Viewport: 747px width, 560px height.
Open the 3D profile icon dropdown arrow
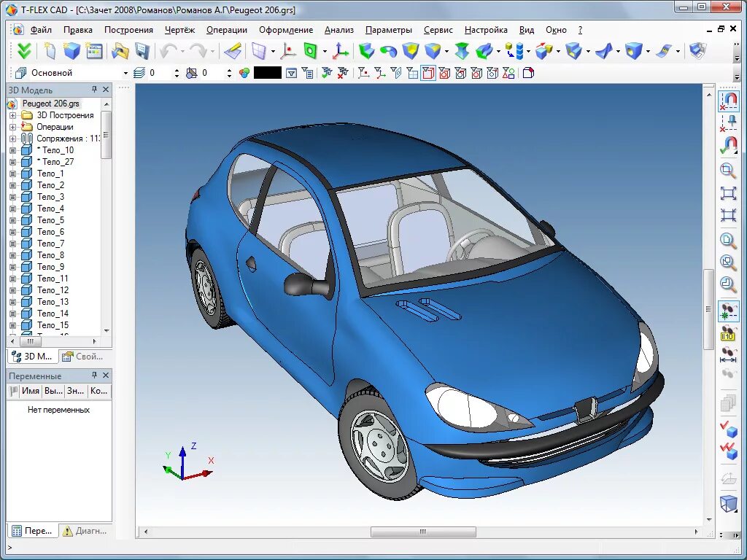tap(325, 51)
